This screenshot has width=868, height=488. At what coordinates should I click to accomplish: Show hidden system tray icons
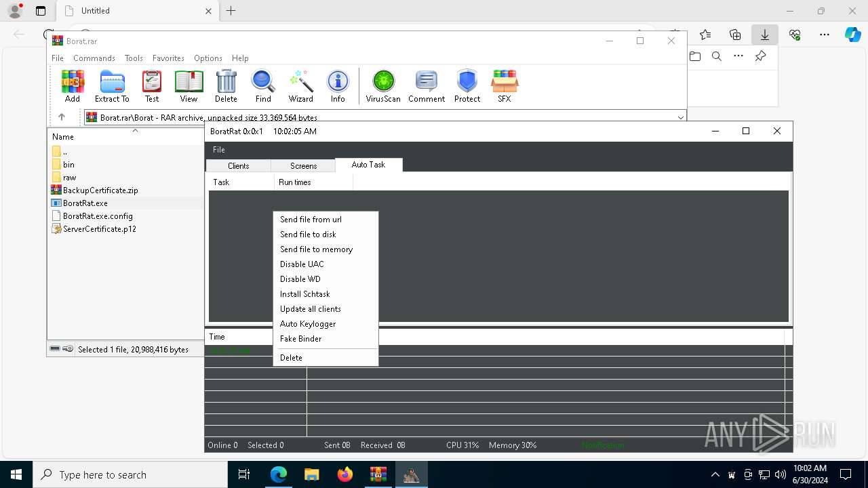click(715, 474)
